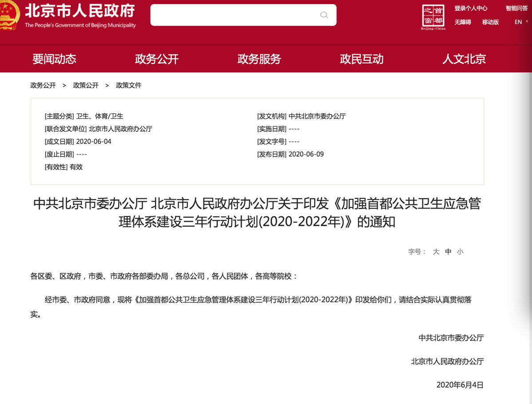Select medium font size 中
This screenshot has height=404, width=532.
coord(448,252)
